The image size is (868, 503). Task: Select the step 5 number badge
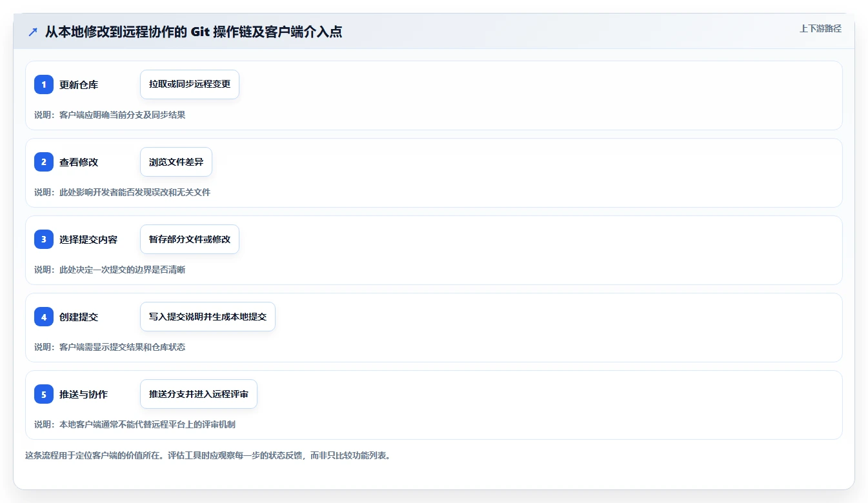point(44,394)
